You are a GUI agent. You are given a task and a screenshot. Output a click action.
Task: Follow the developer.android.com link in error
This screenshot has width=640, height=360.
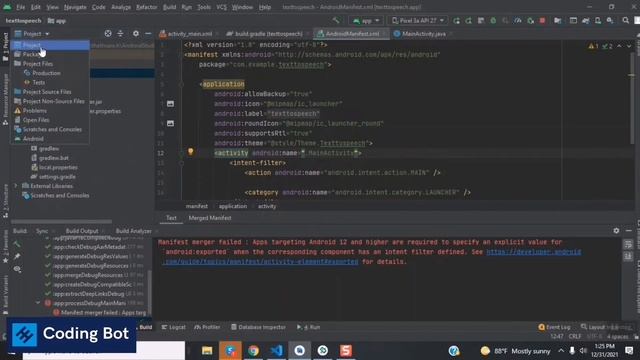pyautogui.click(x=533, y=252)
